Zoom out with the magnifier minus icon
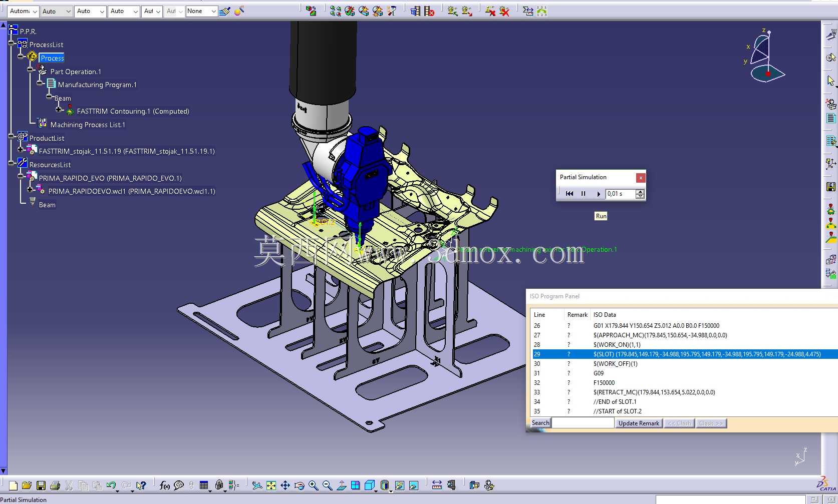 (327, 485)
